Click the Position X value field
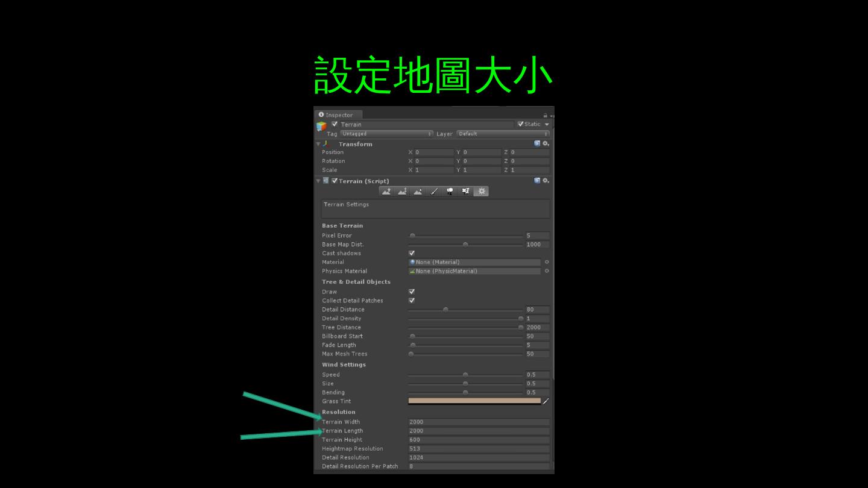The image size is (868, 488). click(434, 152)
